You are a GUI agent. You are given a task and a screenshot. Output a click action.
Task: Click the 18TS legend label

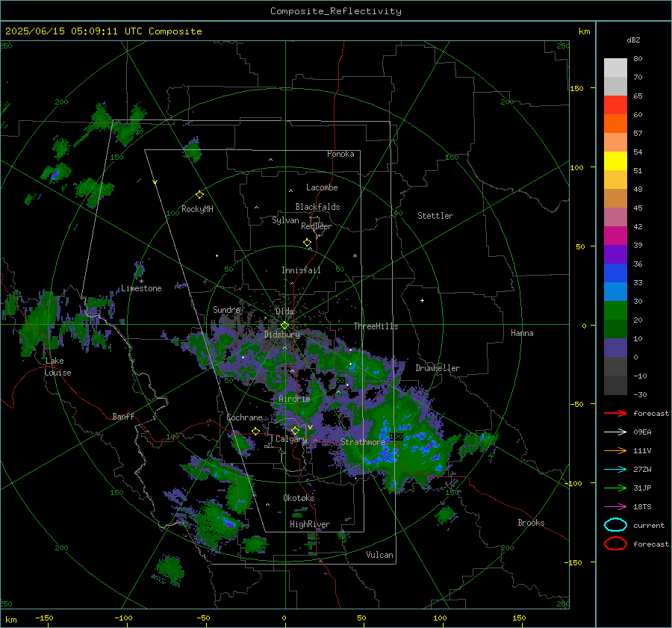(642, 507)
